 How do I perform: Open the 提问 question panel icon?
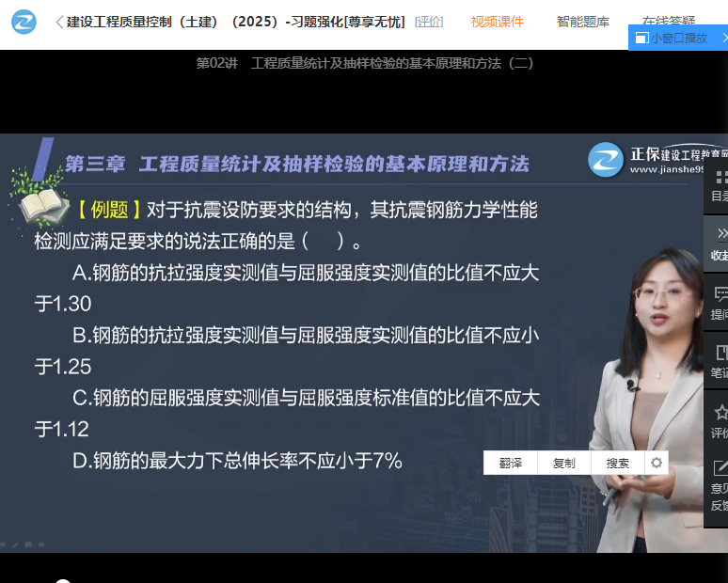coord(720,302)
